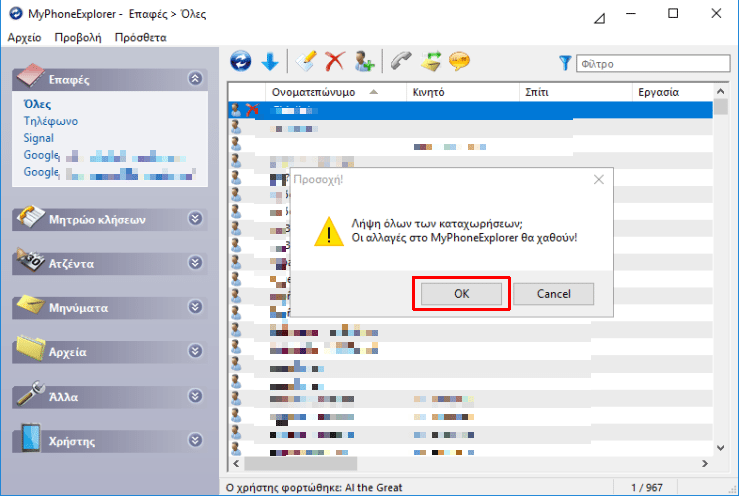Click the horizontal scrollbar right arrow

[x=705, y=464]
